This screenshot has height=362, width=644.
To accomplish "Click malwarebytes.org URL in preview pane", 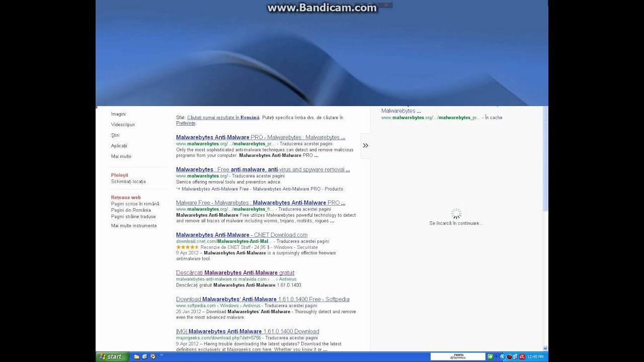I will point(431,118).
